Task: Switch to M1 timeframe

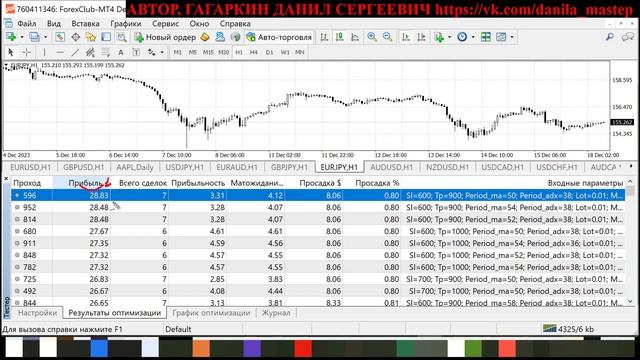Action: [x=177, y=52]
